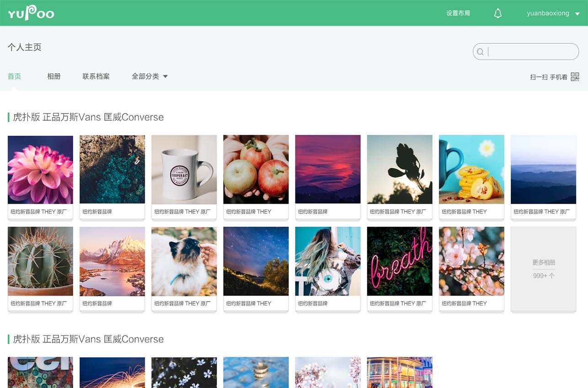Click 设置布局 in the header
This screenshot has height=388, width=588.
click(x=458, y=13)
